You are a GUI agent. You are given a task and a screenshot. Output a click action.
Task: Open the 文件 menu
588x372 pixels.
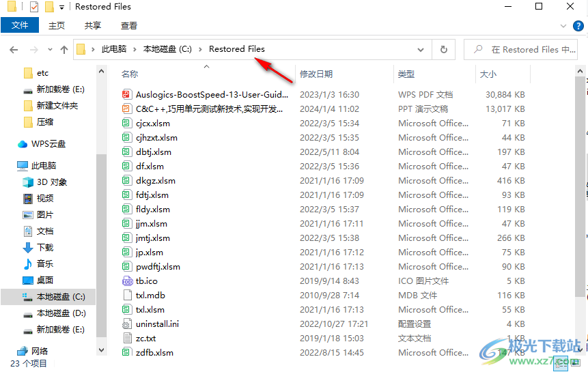click(20, 25)
